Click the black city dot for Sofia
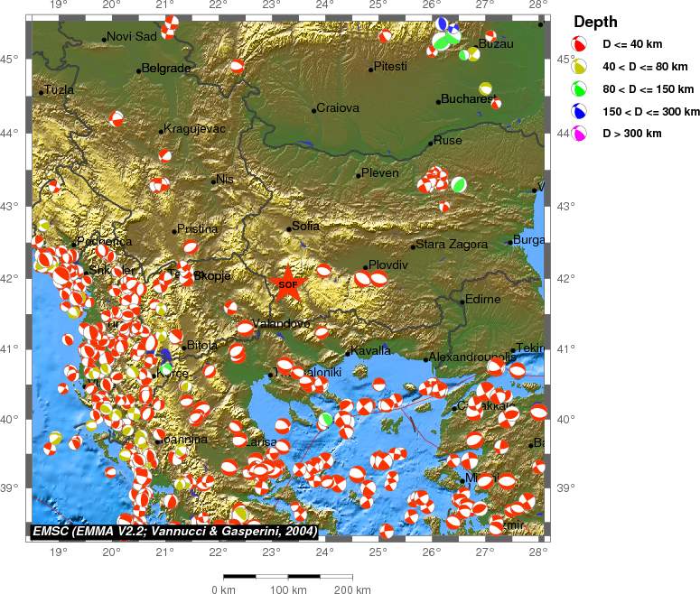 [x=289, y=229]
